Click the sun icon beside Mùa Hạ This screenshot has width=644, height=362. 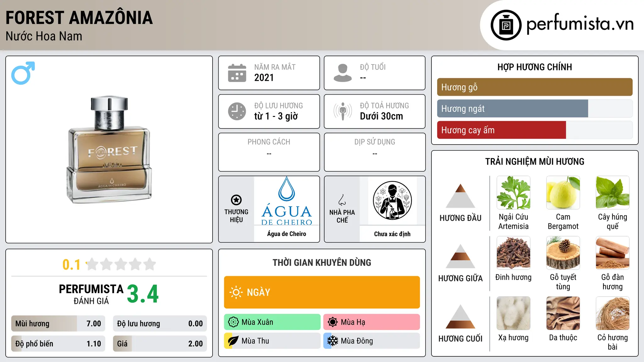pyautogui.click(x=333, y=322)
